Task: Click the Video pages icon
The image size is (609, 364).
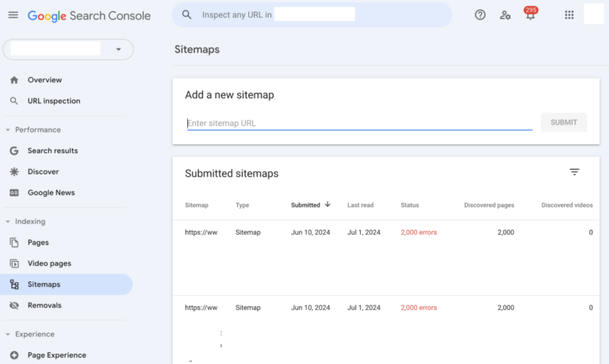Action: coord(14,263)
